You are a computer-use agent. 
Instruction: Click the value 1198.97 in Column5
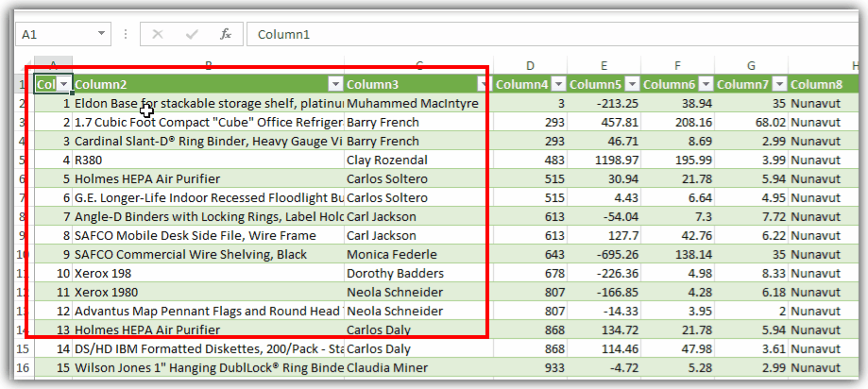(x=604, y=160)
